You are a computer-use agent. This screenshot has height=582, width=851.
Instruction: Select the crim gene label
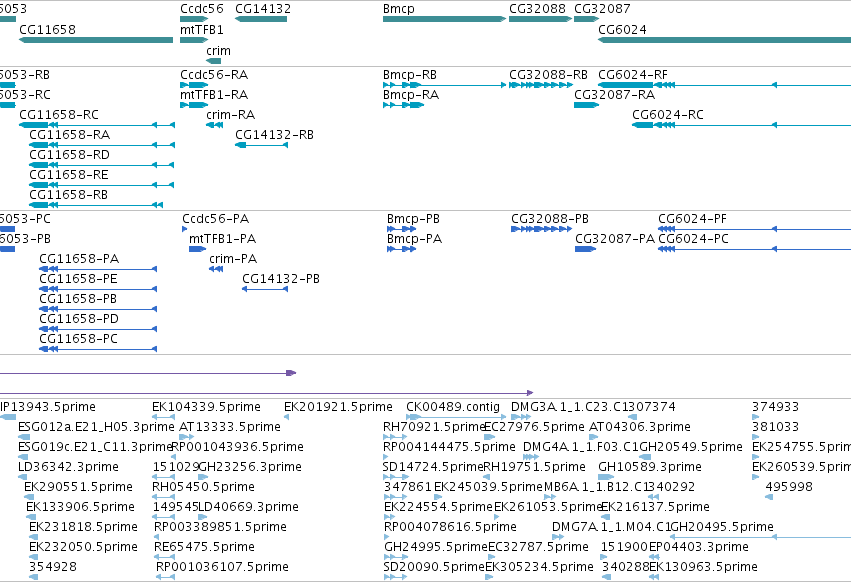point(218,50)
